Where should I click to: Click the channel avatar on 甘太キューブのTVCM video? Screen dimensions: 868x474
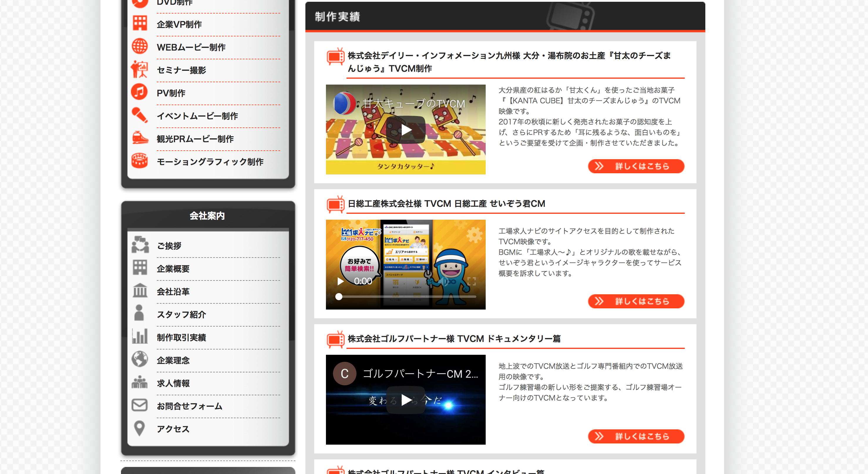tap(344, 104)
